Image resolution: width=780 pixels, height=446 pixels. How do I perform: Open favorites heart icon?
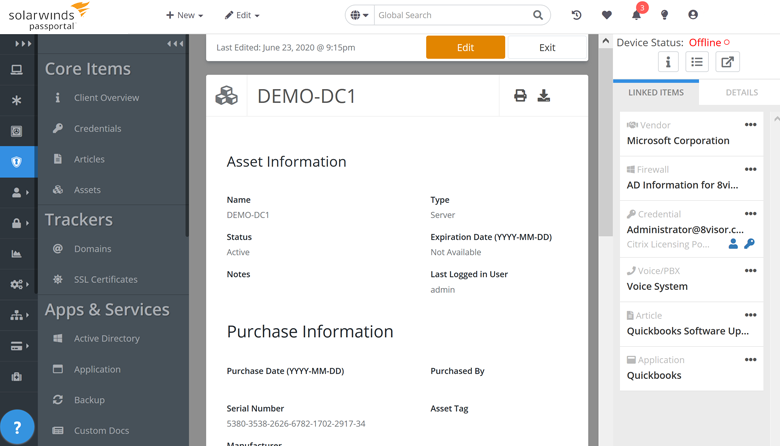606,15
